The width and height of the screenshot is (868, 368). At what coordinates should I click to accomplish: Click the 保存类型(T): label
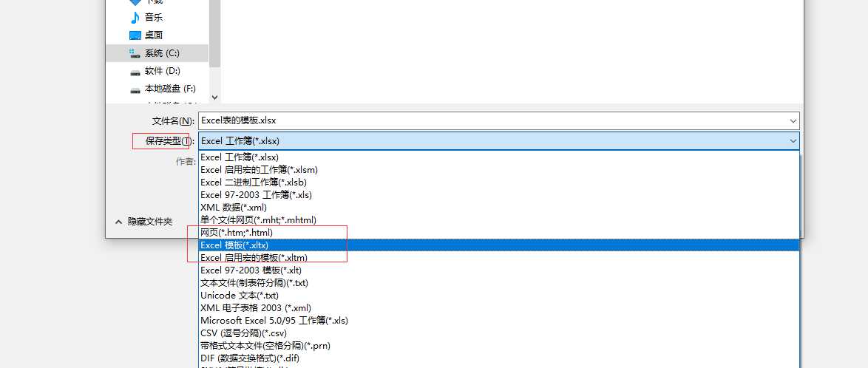[170, 141]
